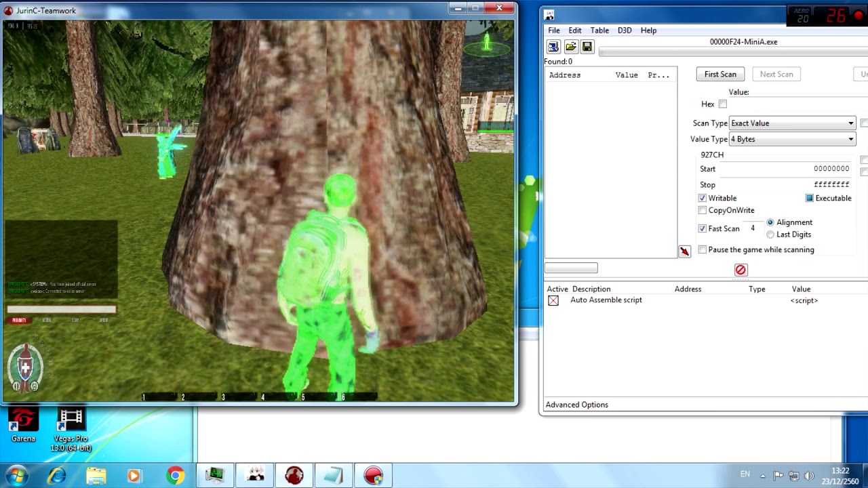Click the Cheat Engine title bar icon
The height and width of the screenshot is (488, 868).
[549, 15]
